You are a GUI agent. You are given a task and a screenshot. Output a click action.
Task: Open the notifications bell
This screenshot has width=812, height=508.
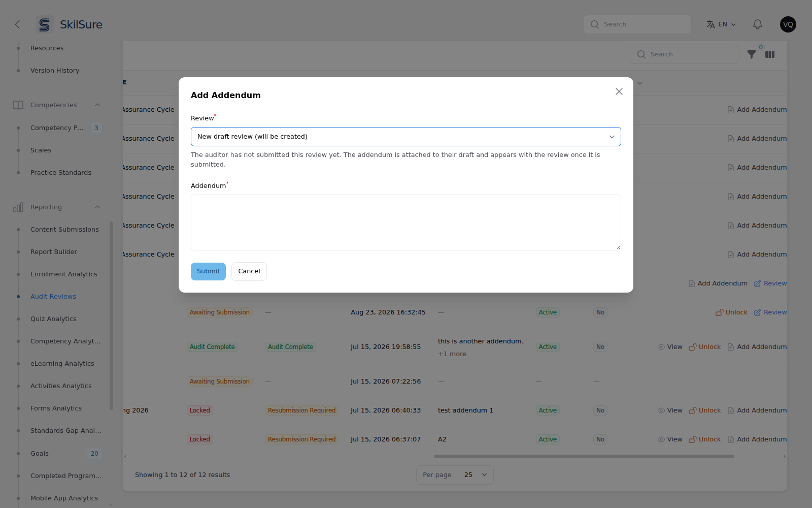pyautogui.click(x=758, y=24)
